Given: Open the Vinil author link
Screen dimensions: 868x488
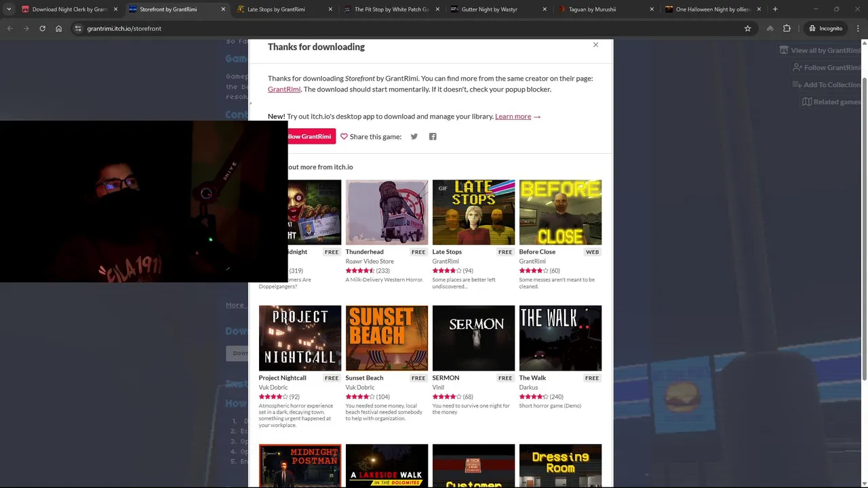Looking at the screenshot, I should [438, 387].
